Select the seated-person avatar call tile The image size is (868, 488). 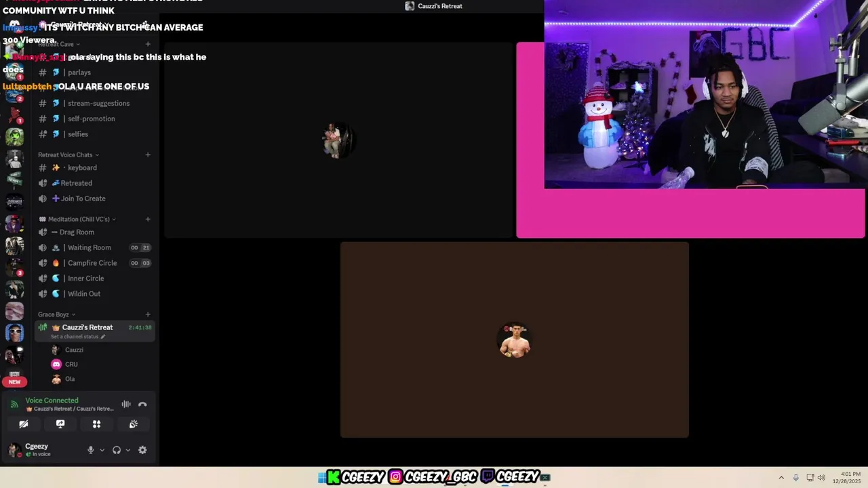coord(338,140)
